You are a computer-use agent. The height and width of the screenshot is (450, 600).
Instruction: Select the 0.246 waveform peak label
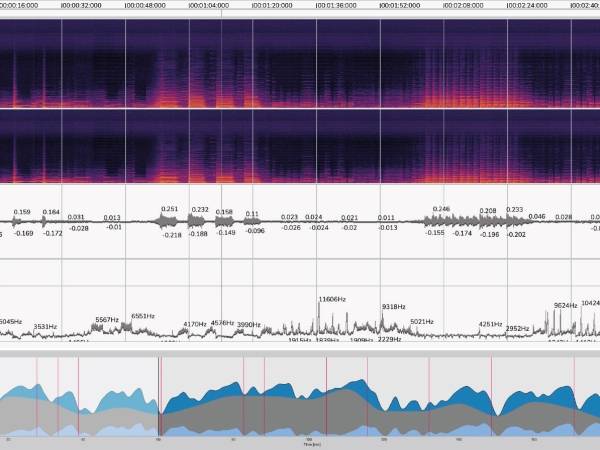click(x=441, y=209)
